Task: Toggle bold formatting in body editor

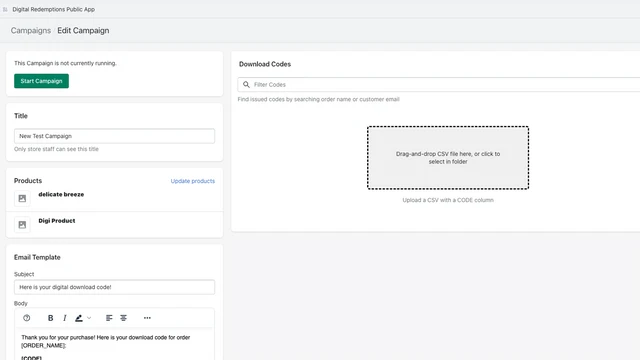Action: click(51, 318)
